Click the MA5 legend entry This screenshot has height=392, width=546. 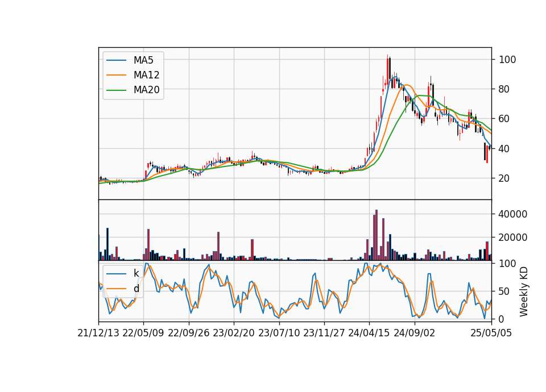[143, 60]
